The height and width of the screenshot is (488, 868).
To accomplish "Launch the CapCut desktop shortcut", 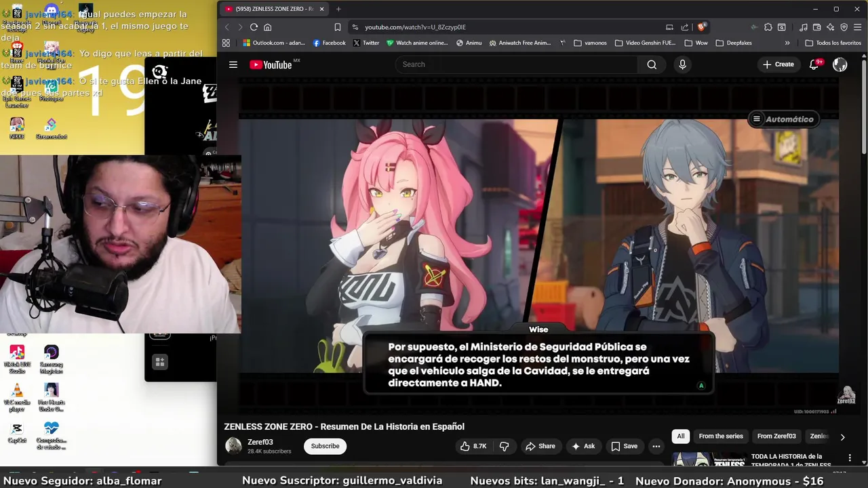I will point(17,432).
